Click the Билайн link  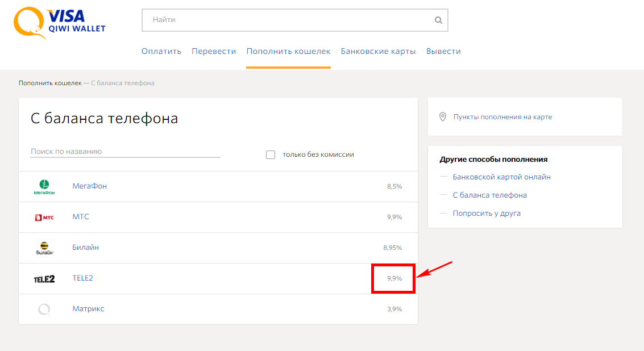click(x=85, y=248)
